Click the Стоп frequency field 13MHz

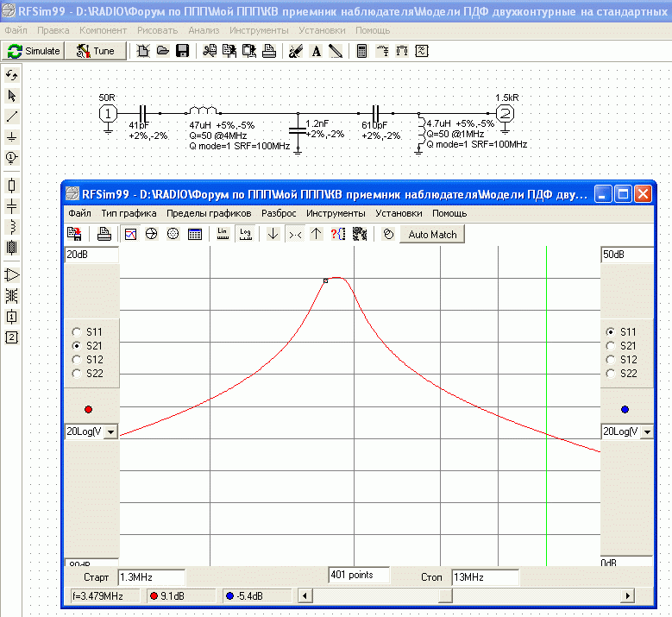point(485,577)
